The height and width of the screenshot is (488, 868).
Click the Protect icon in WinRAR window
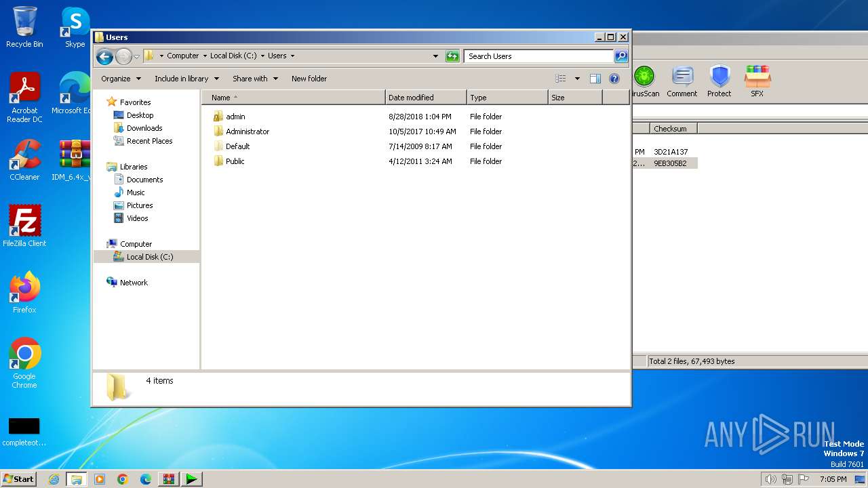[x=719, y=82]
